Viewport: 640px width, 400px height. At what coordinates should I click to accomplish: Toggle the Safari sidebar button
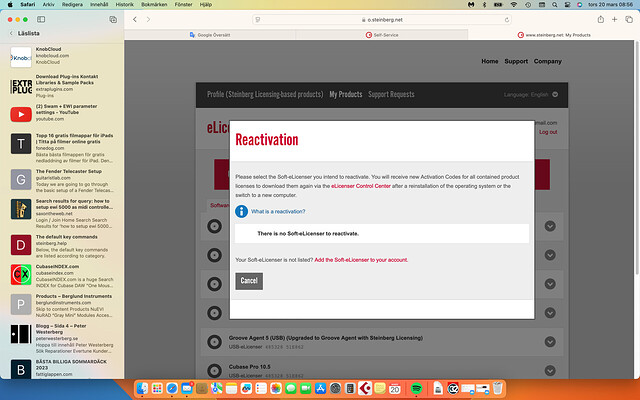(x=41, y=19)
